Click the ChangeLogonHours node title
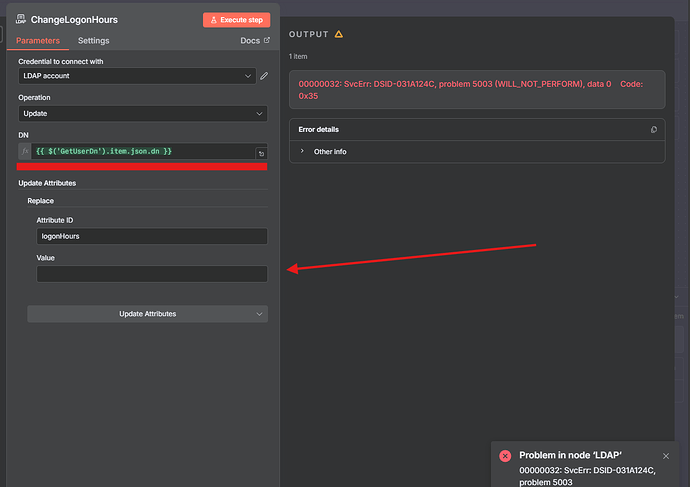The width and height of the screenshot is (690, 487). 75,19
